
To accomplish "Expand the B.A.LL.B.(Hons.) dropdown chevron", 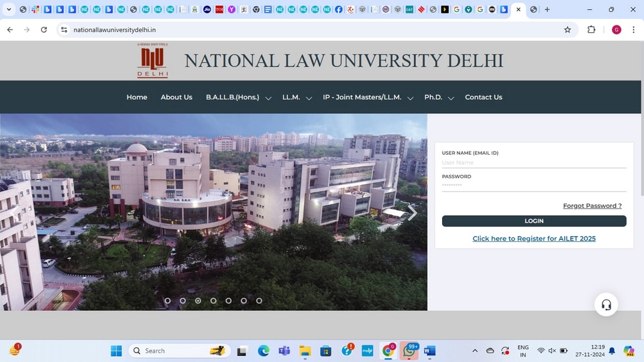I will [x=268, y=98].
